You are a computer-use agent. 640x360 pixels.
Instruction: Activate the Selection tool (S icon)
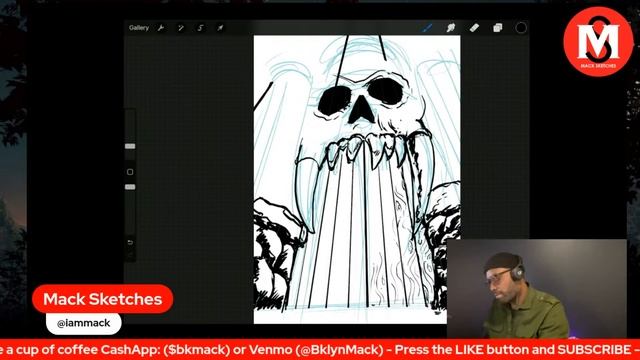coord(200,28)
